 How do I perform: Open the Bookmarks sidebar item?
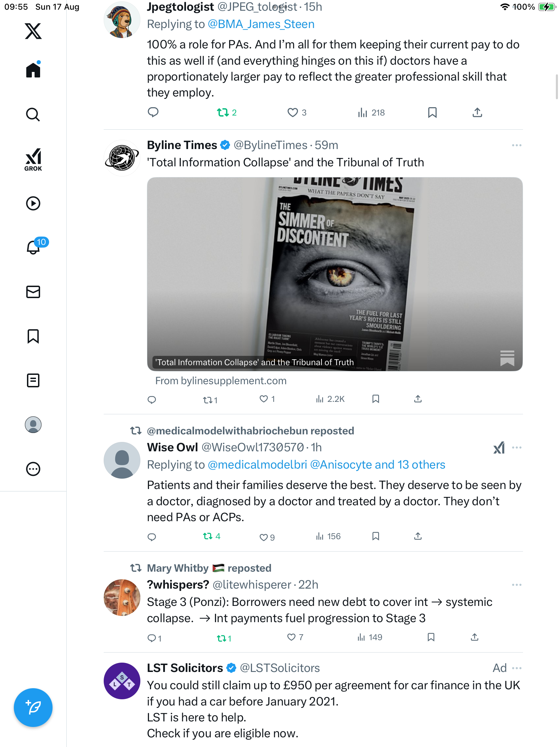pyautogui.click(x=33, y=336)
